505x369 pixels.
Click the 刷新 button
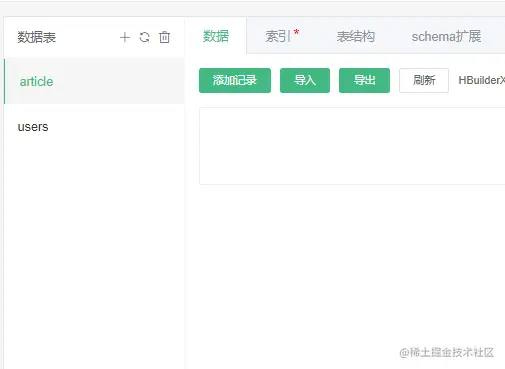pos(424,80)
